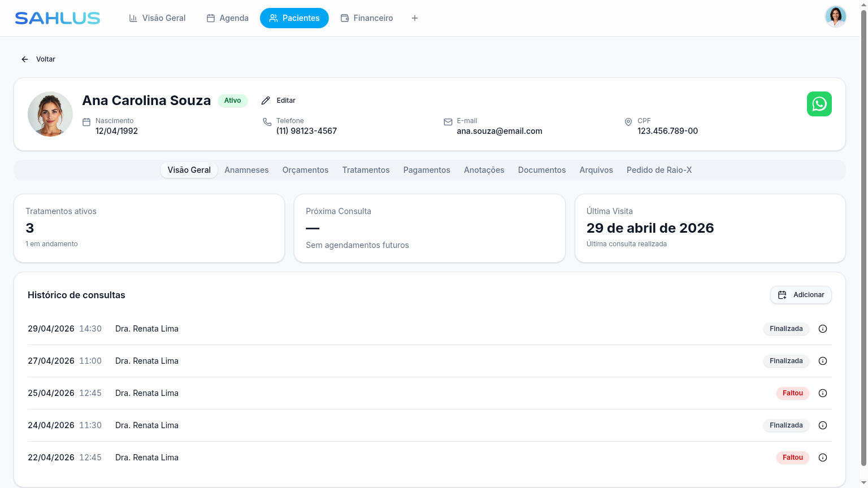The width and height of the screenshot is (868, 488).
Task: Open info icon for 22/04/2026 consultation
Action: pos(823,457)
